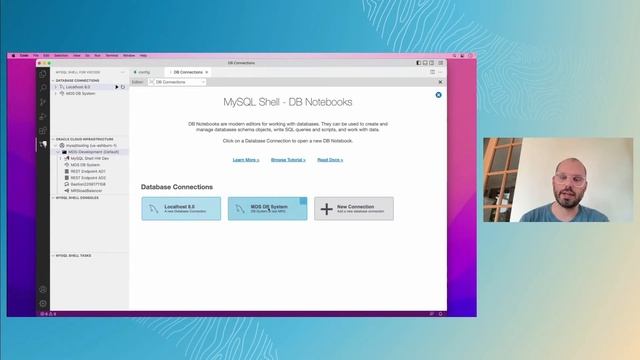Expand MYSQL SHELL CONSOLES section
Image resolution: width=640 pixels, height=360 pixels.
click(77, 198)
